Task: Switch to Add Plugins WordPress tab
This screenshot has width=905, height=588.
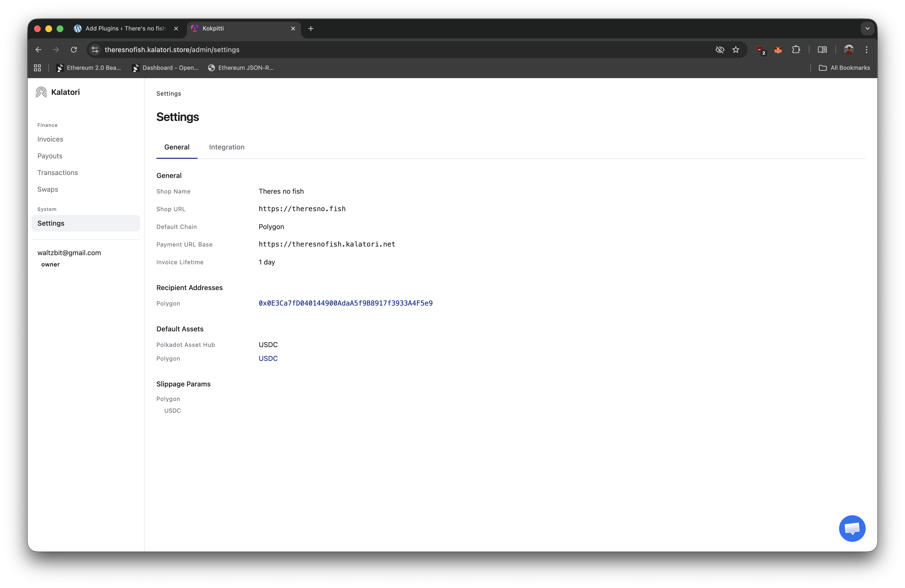Action: pyautogui.click(x=125, y=29)
